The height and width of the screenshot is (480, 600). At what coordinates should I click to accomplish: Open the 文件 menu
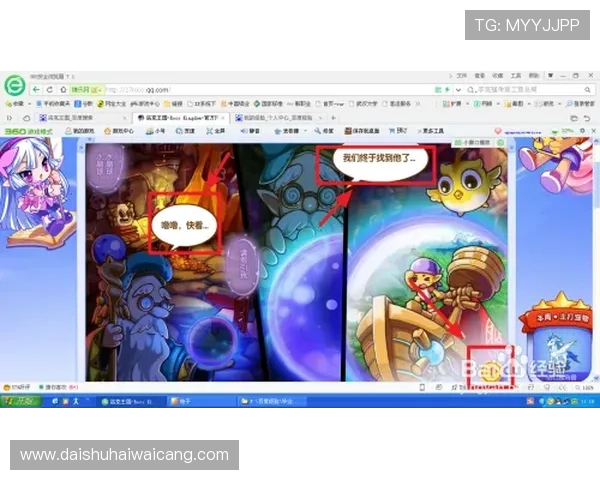point(462,76)
